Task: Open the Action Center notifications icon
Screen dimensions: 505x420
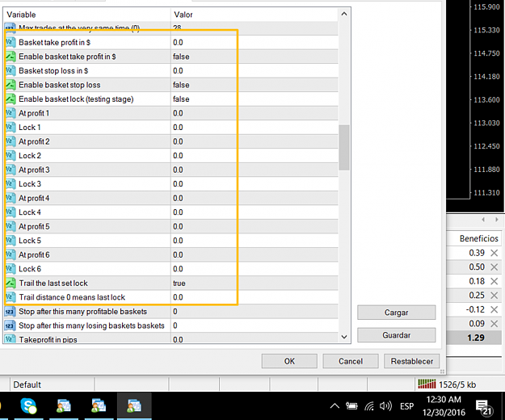Action: click(x=483, y=407)
